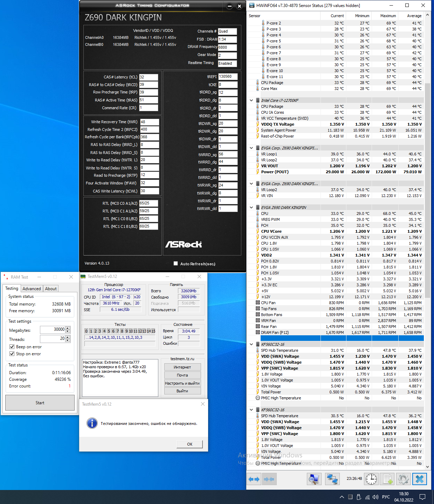434x504 pixels.
Task: Click the blue info icon in TestMem5 dialog
Action: coord(92,423)
